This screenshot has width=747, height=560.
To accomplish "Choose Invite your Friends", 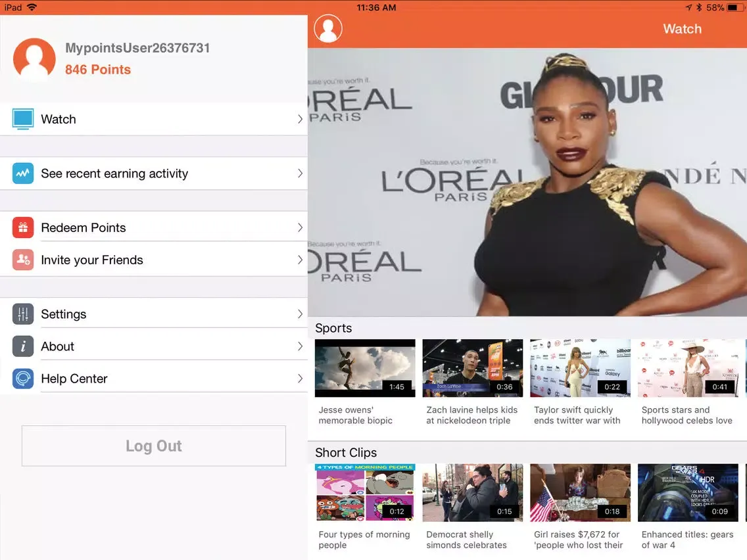I will 153,260.
